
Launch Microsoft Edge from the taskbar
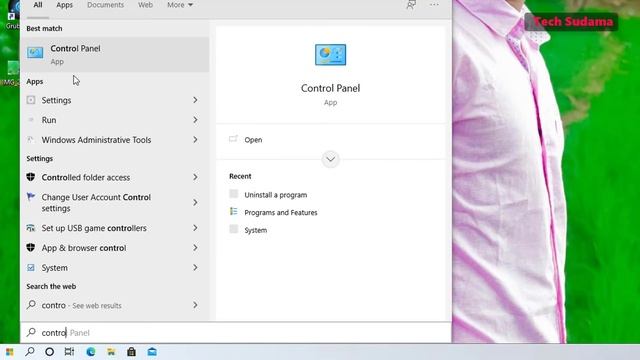[x=91, y=352]
